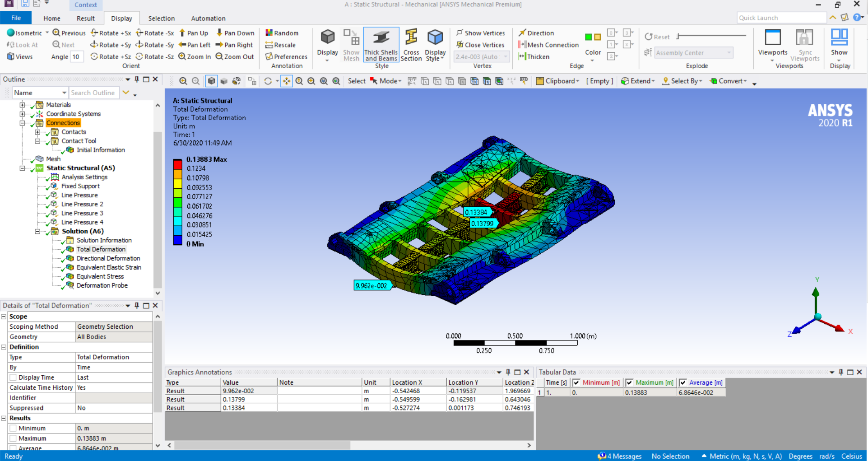Click the Show Vertices button
Image resolution: width=868 pixels, height=461 pixels.
[x=480, y=33]
